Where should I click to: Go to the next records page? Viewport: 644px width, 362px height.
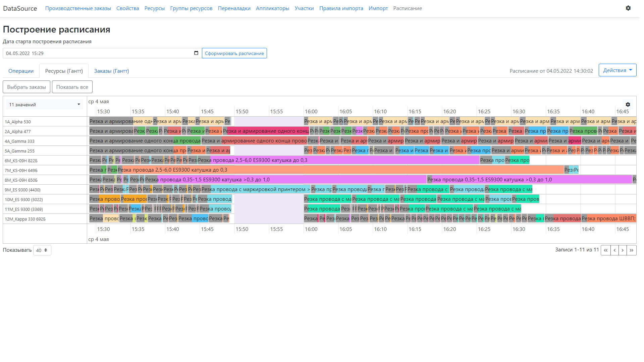click(x=623, y=250)
